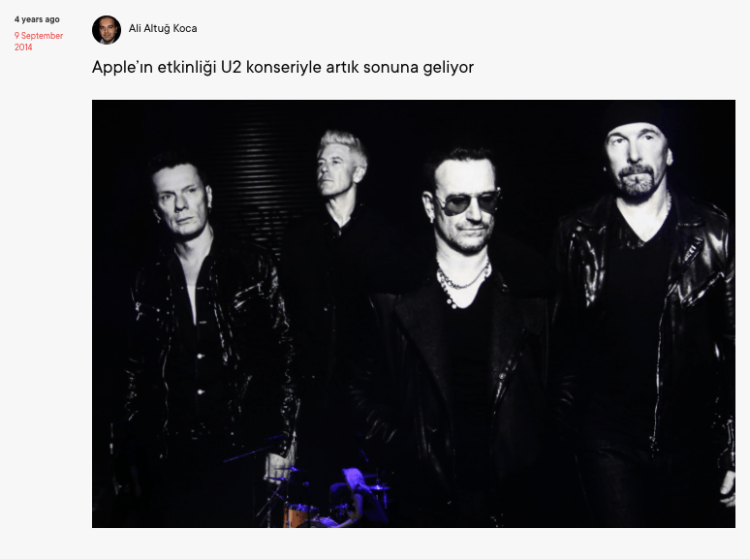Click the word 'etkinliği' in the headline
This screenshot has width=750, height=560.
(x=187, y=68)
